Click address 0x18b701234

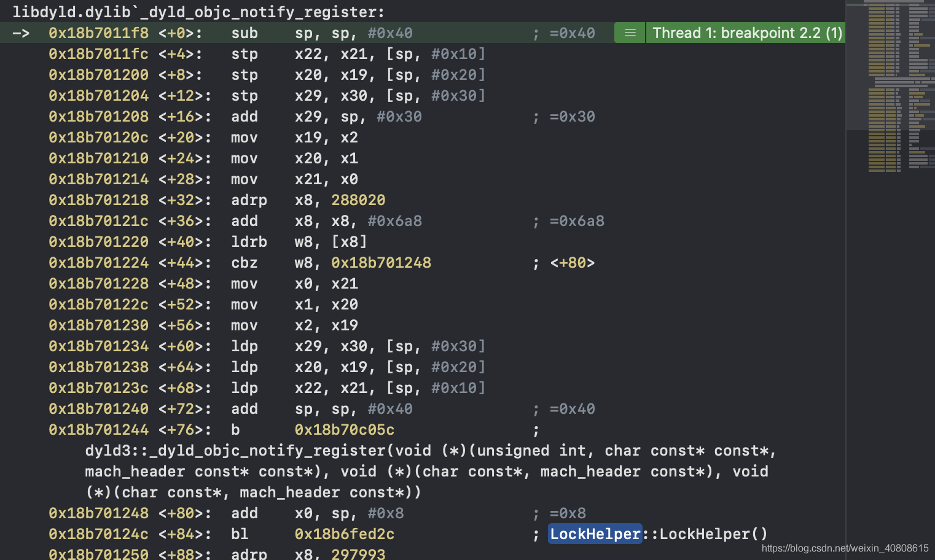click(98, 346)
